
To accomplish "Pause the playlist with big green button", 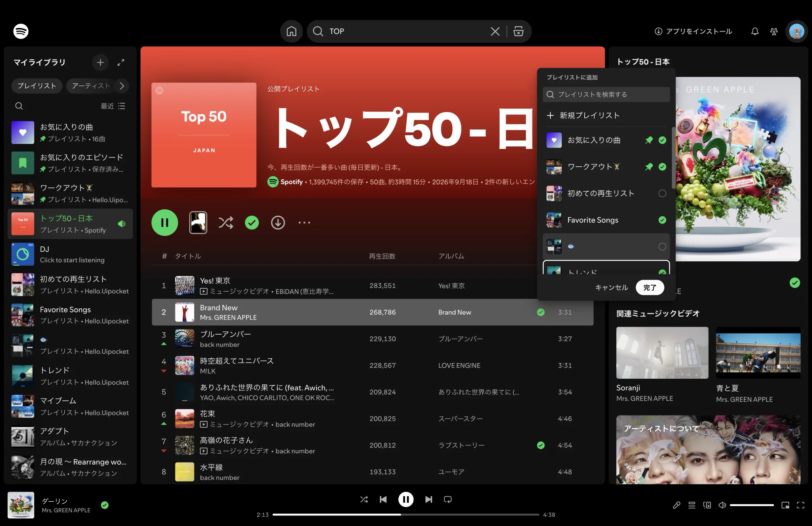I will 165,223.
